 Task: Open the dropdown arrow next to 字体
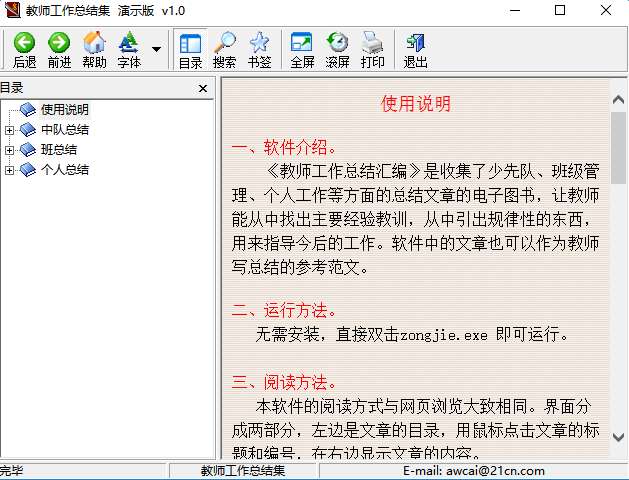(x=156, y=49)
